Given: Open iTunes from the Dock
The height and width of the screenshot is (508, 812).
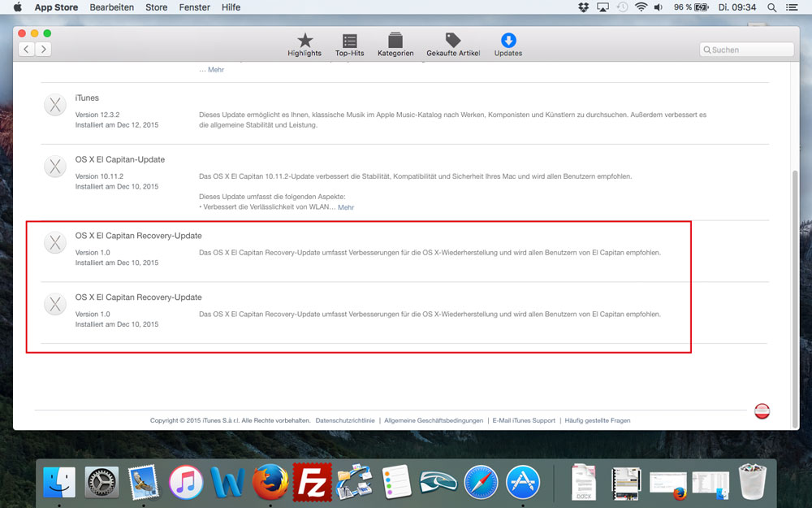Looking at the screenshot, I should point(186,483).
